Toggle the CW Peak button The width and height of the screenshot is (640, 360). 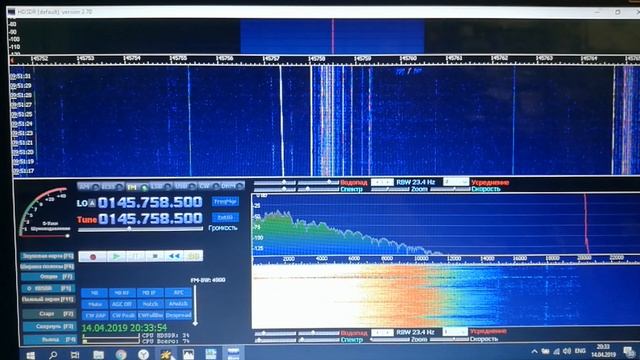[122, 316]
